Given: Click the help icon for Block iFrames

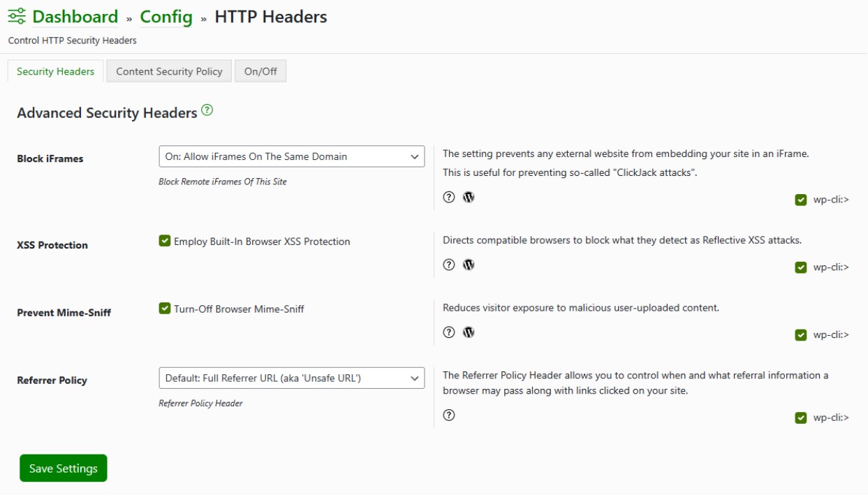Looking at the screenshot, I should tap(450, 196).
